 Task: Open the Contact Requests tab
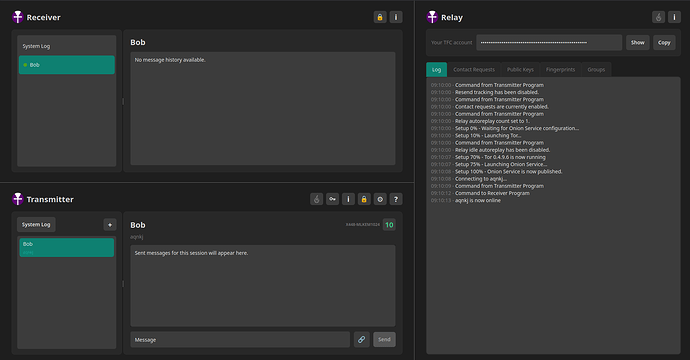474,70
